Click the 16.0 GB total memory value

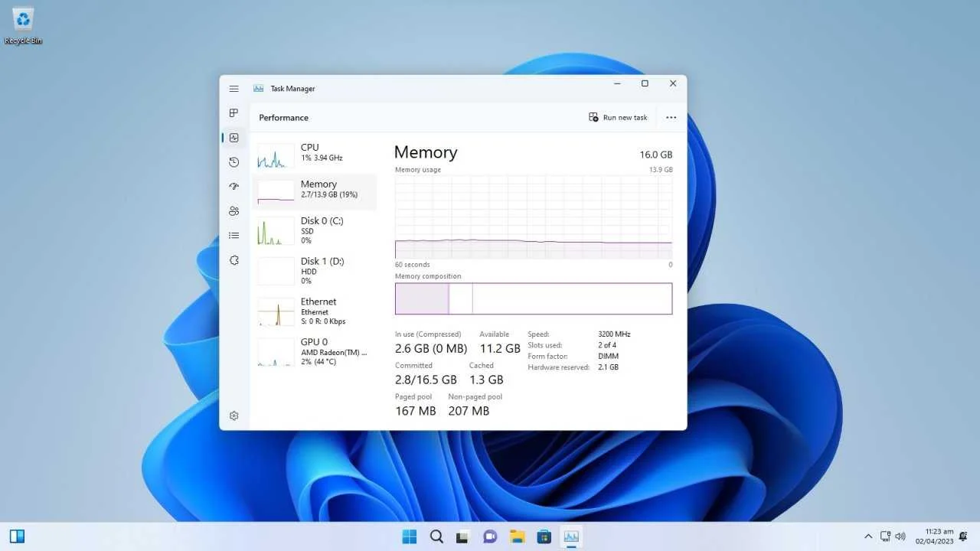click(x=656, y=155)
